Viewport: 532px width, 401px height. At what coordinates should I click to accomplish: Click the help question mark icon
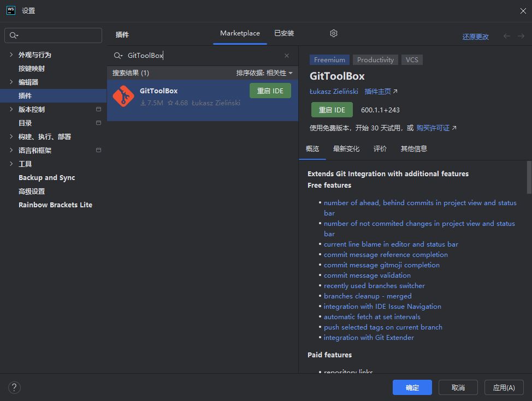pyautogui.click(x=14, y=387)
